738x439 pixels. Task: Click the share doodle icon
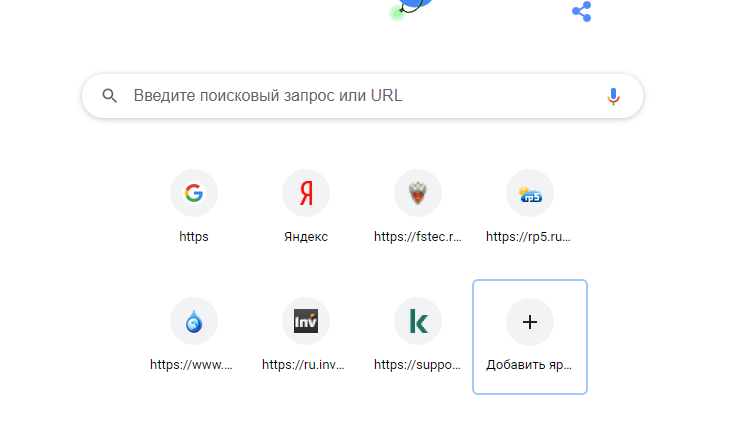click(x=582, y=11)
